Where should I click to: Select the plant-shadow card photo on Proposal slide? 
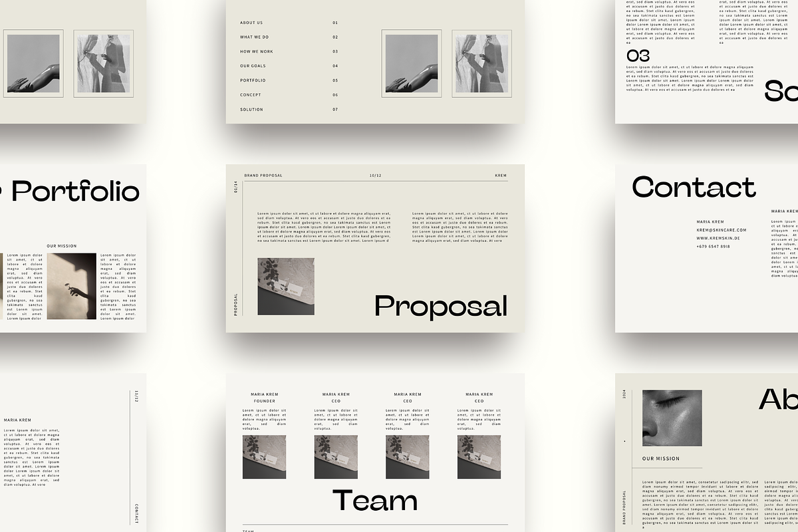tap(286, 287)
